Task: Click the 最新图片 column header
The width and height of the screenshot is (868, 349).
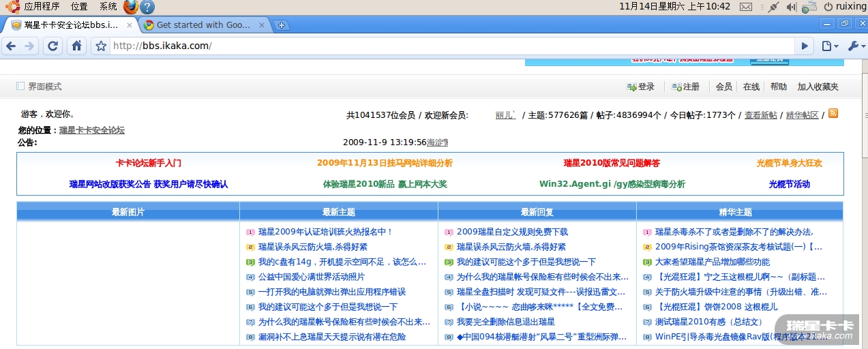Action: point(128,212)
